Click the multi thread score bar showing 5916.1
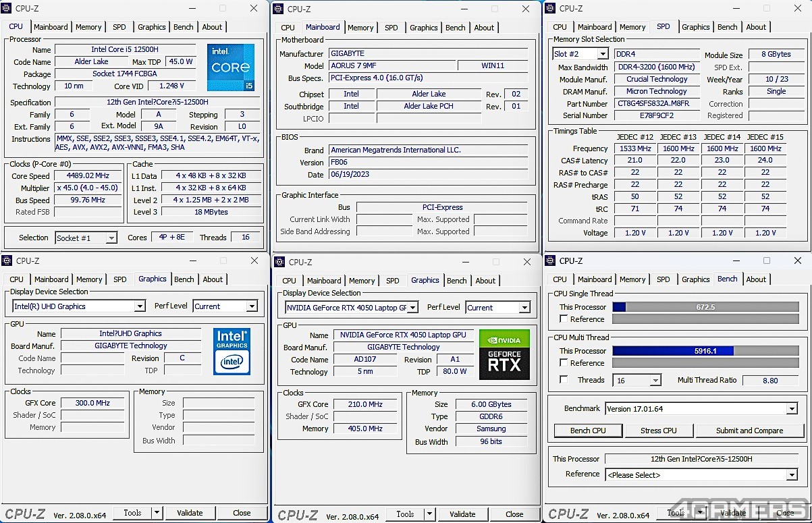Screen dimensions: 812x523 pos(705,351)
